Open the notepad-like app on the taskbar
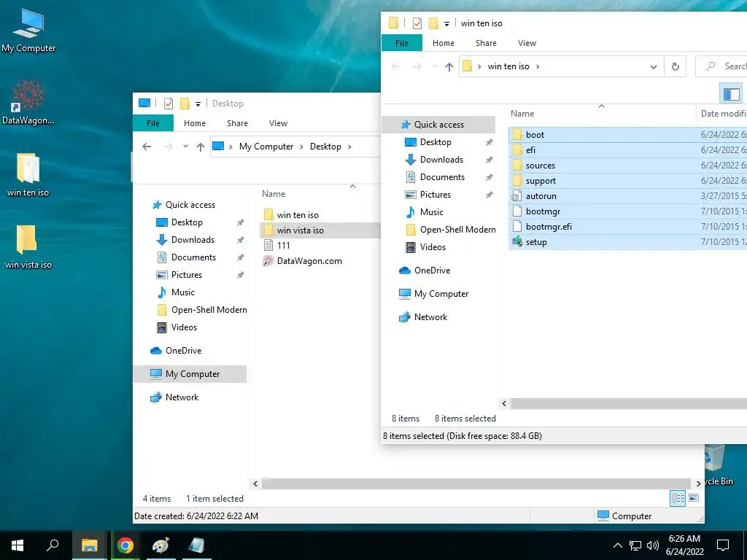The height and width of the screenshot is (560, 747). pyautogui.click(x=196, y=545)
